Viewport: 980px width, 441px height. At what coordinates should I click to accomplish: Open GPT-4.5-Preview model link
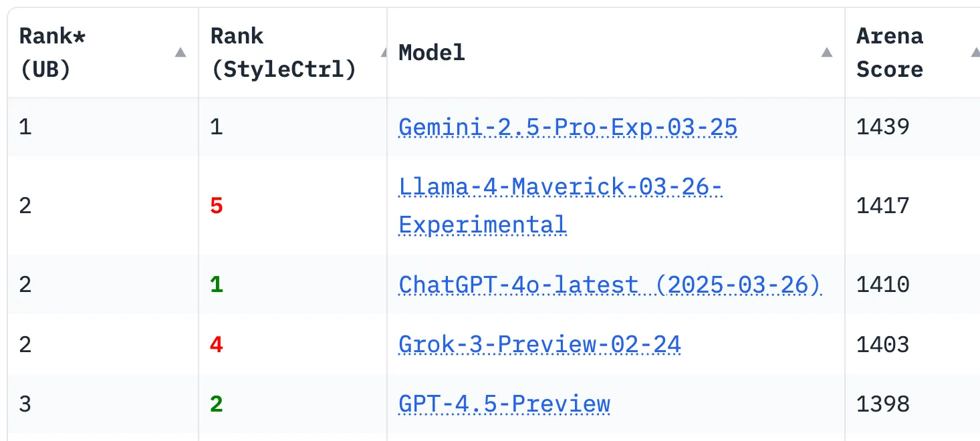click(504, 404)
